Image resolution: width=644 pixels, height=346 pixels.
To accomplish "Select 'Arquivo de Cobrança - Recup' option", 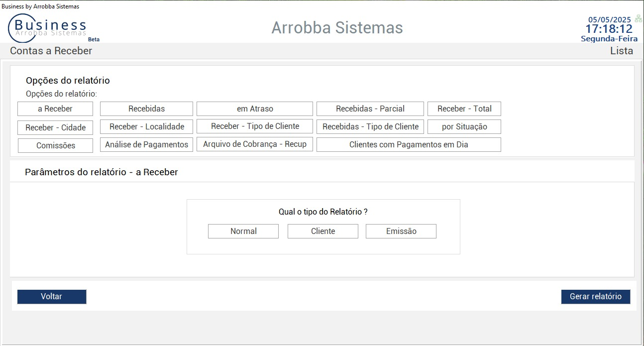I will pos(255,144).
